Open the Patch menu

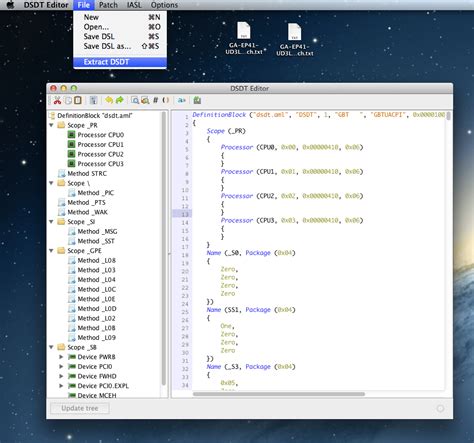pos(108,5)
